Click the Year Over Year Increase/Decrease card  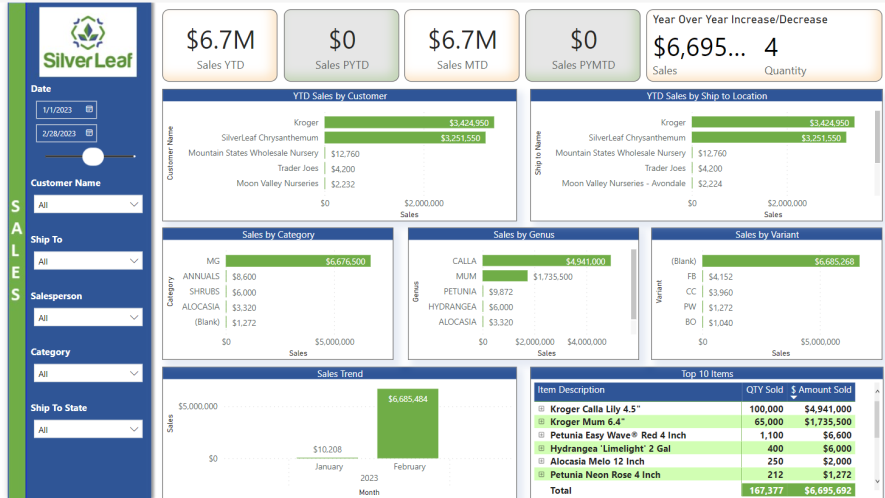coord(764,46)
